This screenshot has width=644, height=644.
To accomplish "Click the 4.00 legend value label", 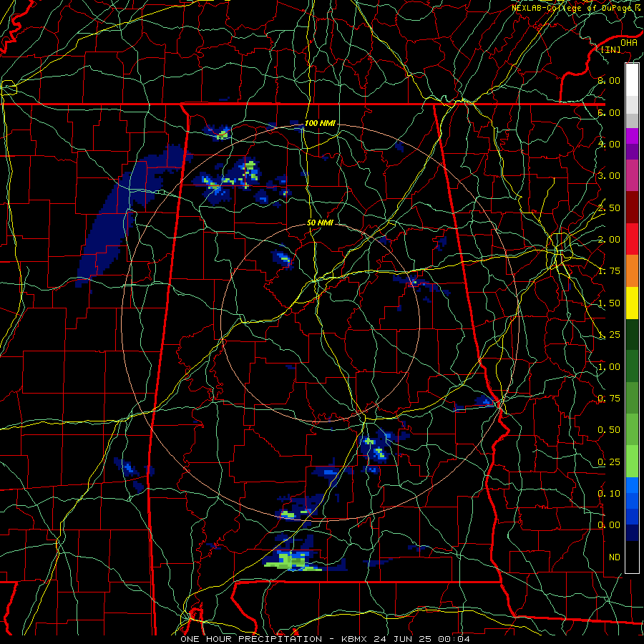I will coord(609,144).
